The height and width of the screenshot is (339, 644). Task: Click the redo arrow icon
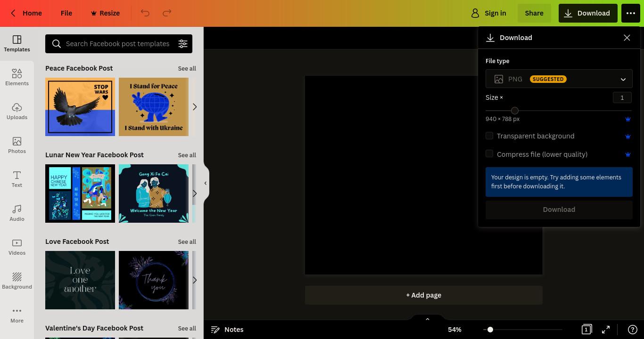pyautogui.click(x=167, y=13)
